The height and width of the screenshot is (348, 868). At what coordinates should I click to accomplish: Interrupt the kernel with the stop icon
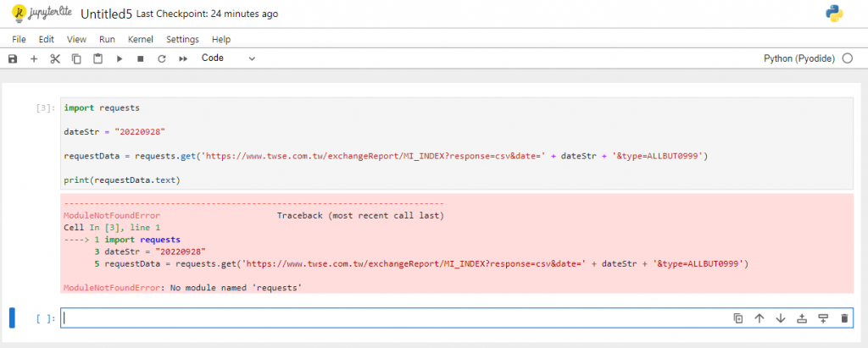point(141,58)
